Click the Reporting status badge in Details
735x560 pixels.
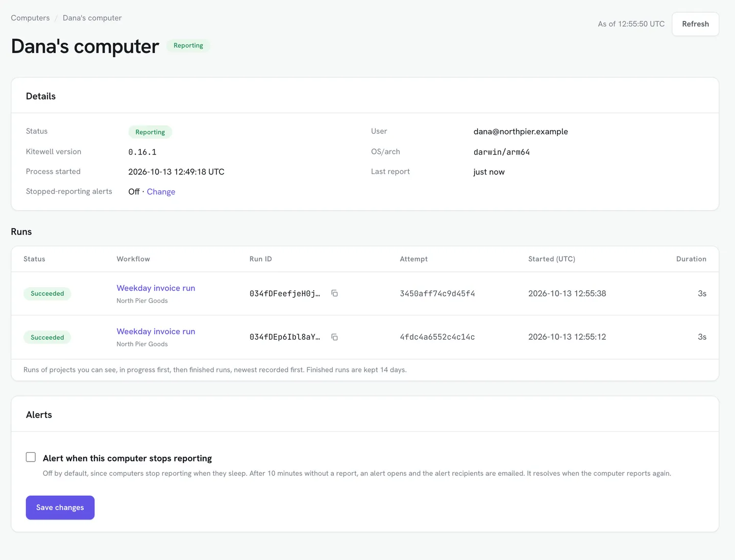click(x=150, y=132)
